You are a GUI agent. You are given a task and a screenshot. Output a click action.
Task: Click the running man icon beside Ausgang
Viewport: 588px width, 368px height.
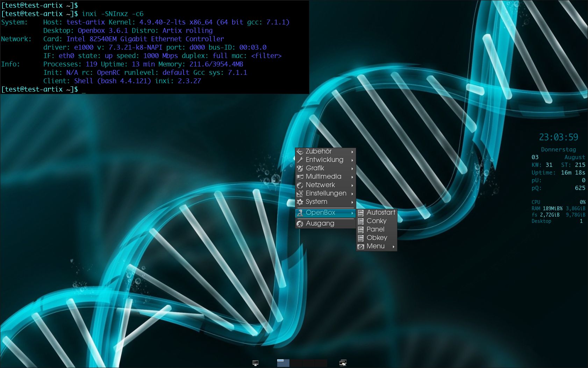point(300,224)
